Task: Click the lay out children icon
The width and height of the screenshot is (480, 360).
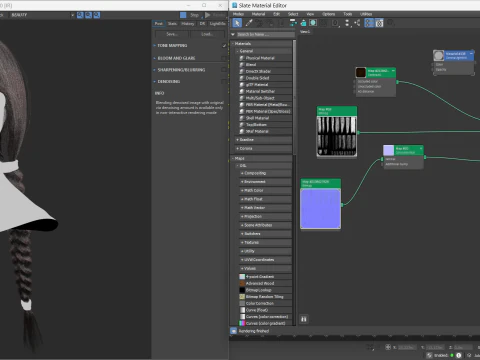Action: click(357, 23)
